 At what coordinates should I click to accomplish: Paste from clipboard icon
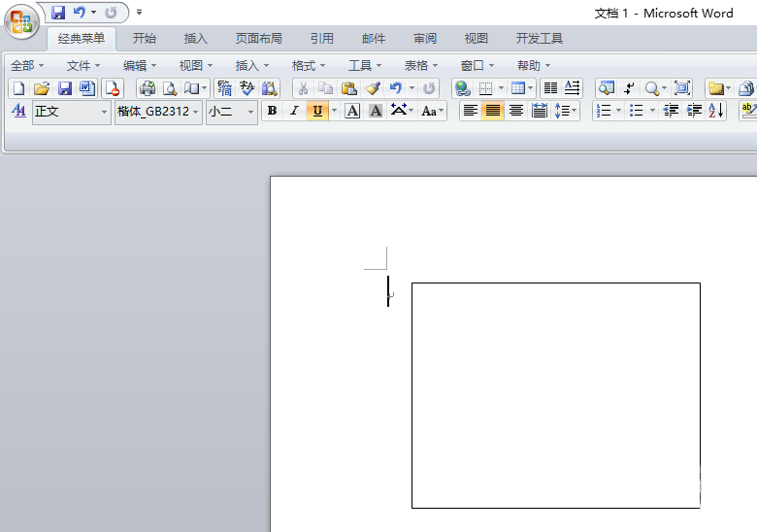[349, 88]
